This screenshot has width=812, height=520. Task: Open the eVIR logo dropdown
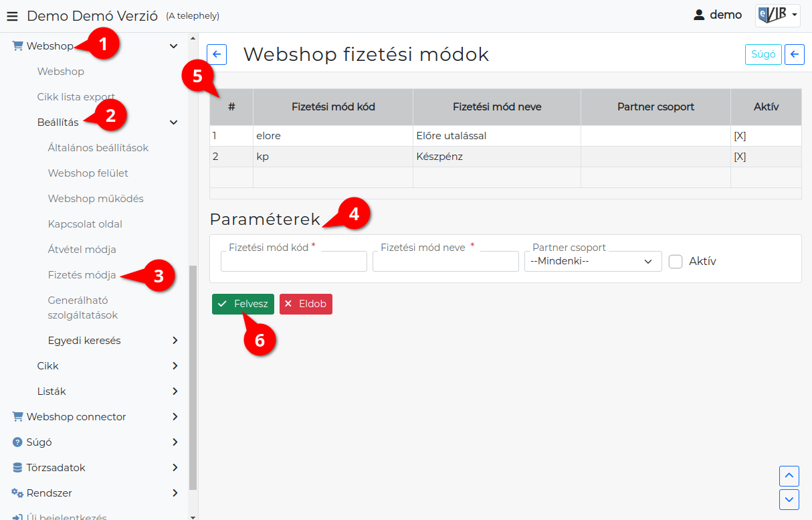click(778, 15)
